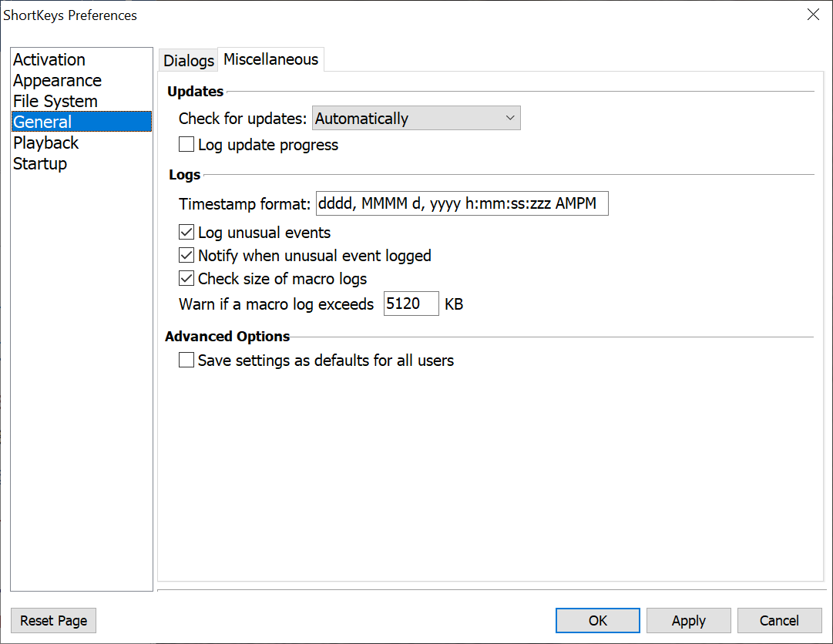The height and width of the screenshot is (644, 833).
Task: Click the Apply button
Action: tap(688, 621)
